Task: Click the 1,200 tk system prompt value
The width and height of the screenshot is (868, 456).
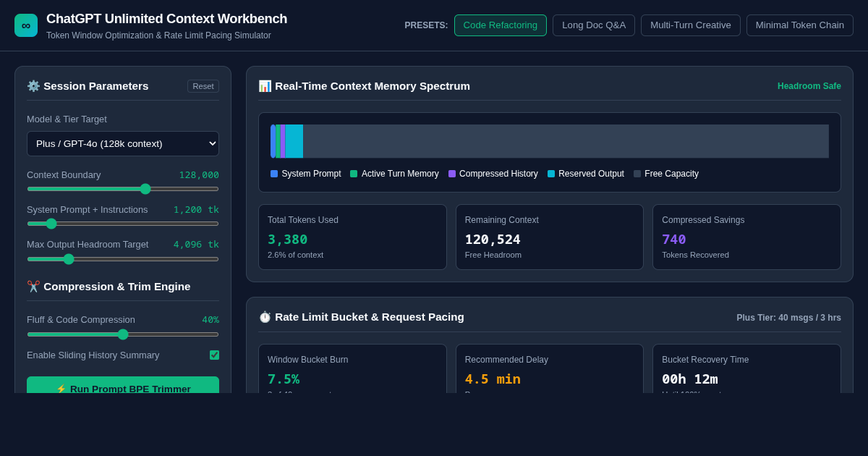Action: [196, 210]
